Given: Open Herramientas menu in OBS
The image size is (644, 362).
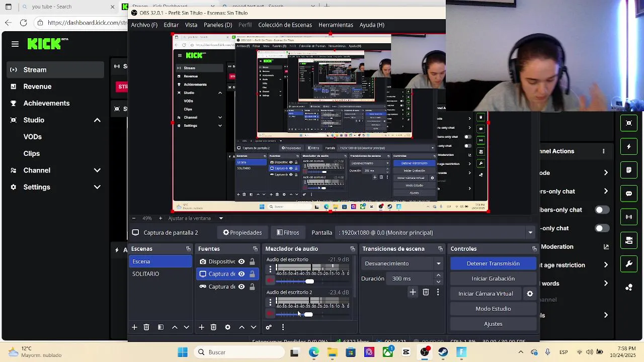Looking at the screenshot, I should [x=336, y=25].
